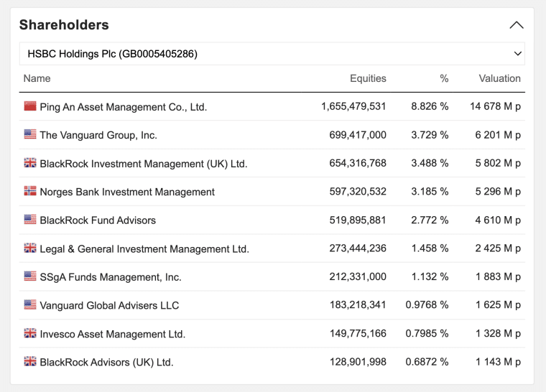The width and height of the screenshot is (546, 392).
Task: Select equities value 183,218,341
Action: tap(358, 305)
